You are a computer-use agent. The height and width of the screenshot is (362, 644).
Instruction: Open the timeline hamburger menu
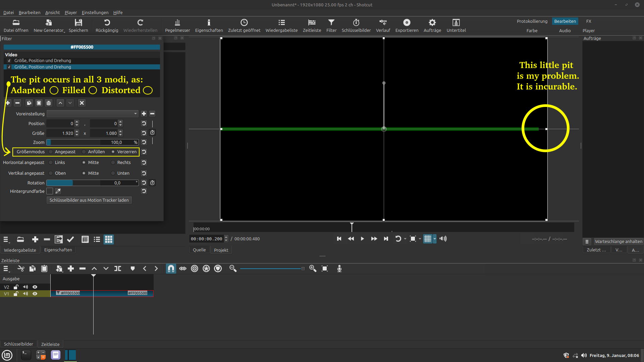[x=6, y=268]
